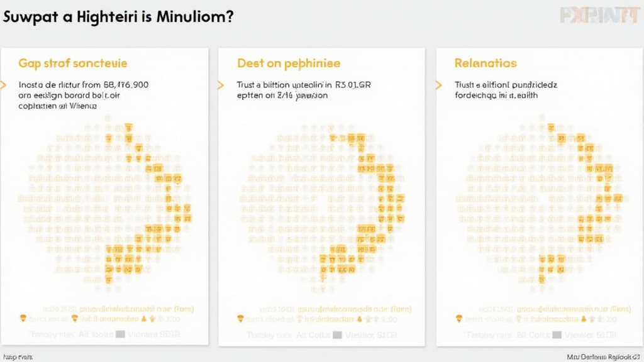Screen dimensions: 644x362
Task: Click the first yellow icon in middle card footer
Action: [240, 319]
